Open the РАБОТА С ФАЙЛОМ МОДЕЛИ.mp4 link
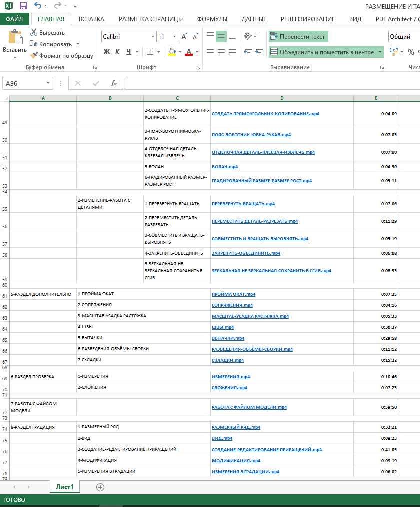The image size is (420, 507). click(x=249, y=407)
